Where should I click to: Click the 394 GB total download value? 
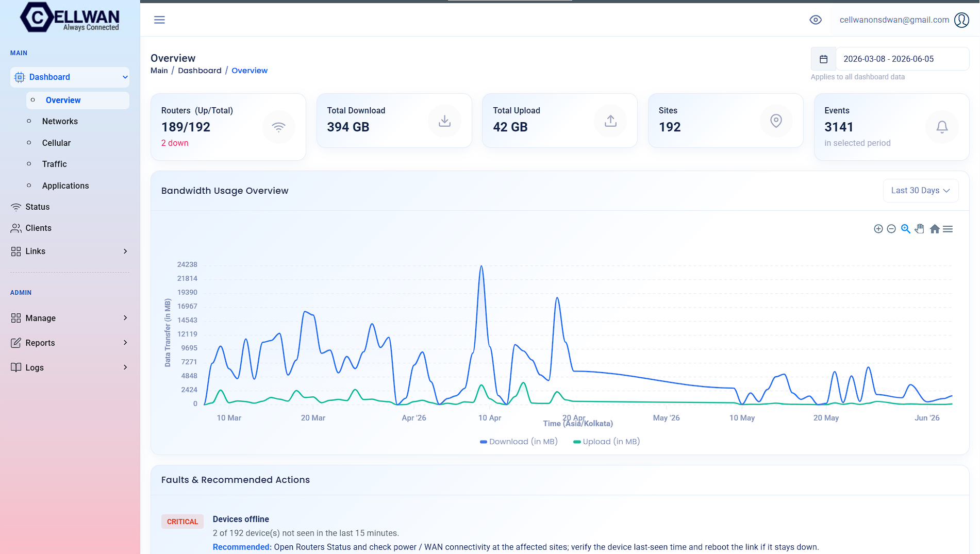point(348,127)
